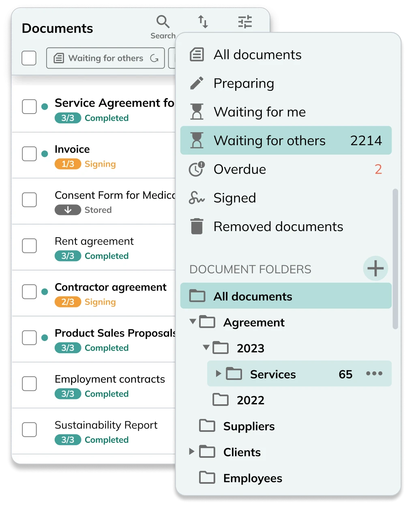The height and width of the screenshot is (532, 405).
Task: Open the Sustainability Report document
Action: point(106,425)
